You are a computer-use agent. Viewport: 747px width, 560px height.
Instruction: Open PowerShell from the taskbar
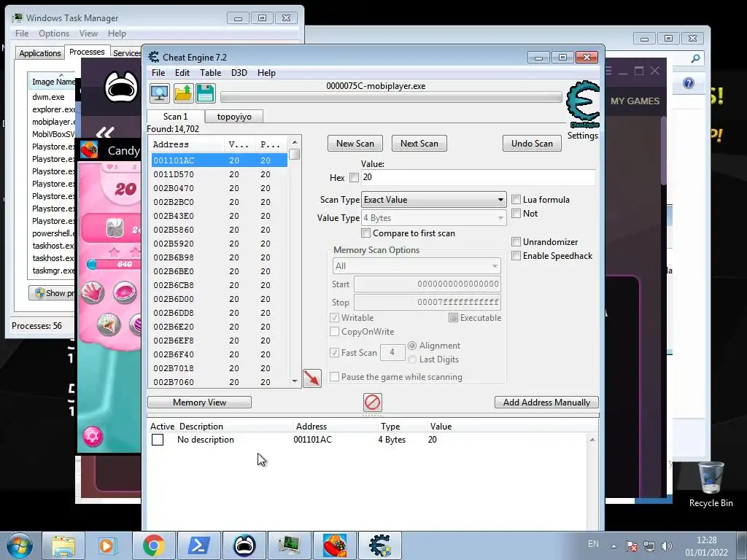click(198, 545)
